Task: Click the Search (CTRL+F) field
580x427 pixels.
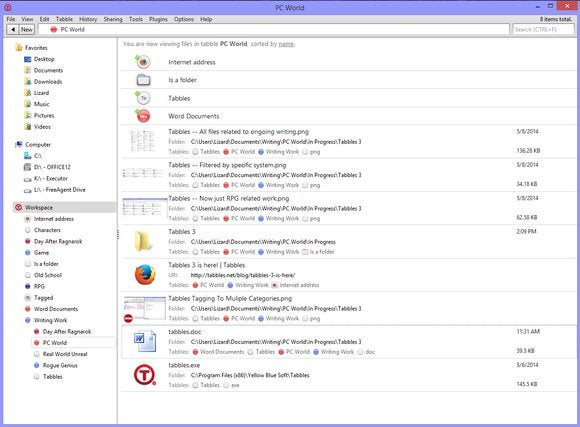Action: (x=543, y=29)
